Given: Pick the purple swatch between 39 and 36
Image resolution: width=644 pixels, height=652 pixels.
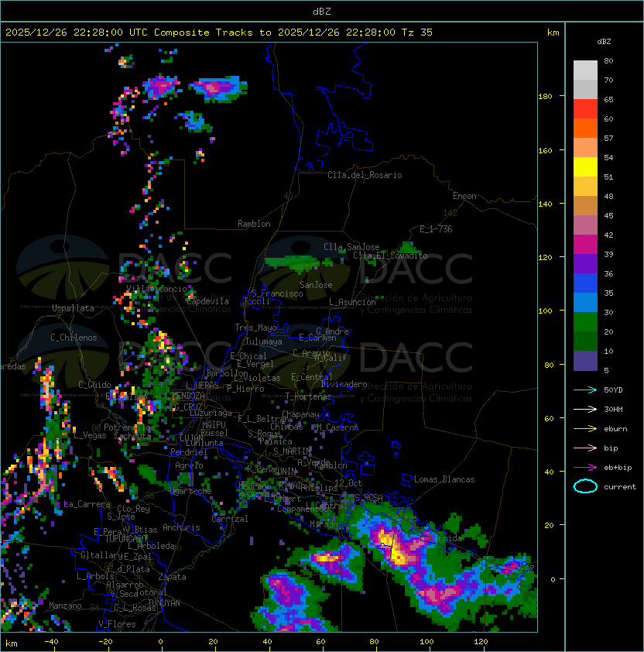Looking at the screenshot, I should tap(585, 263).
